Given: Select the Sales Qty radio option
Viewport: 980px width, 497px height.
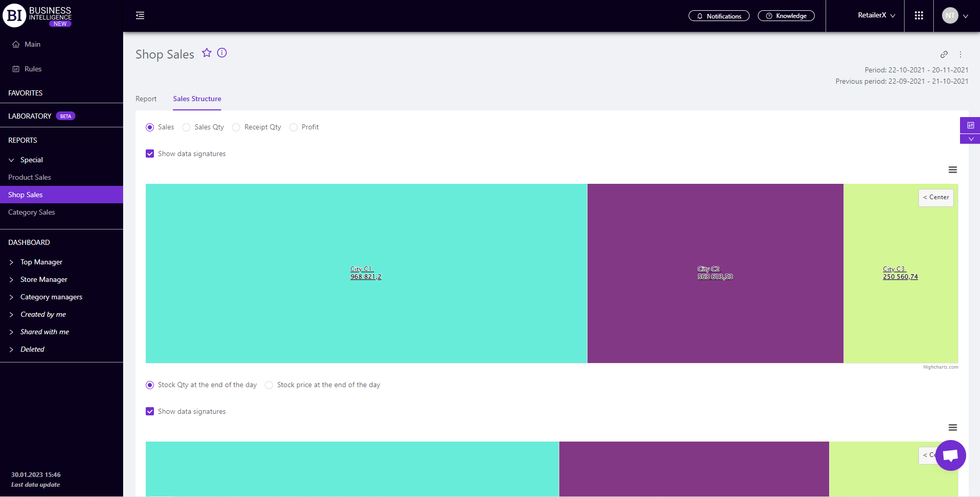Looking at the screenshot, I should 187,127.
